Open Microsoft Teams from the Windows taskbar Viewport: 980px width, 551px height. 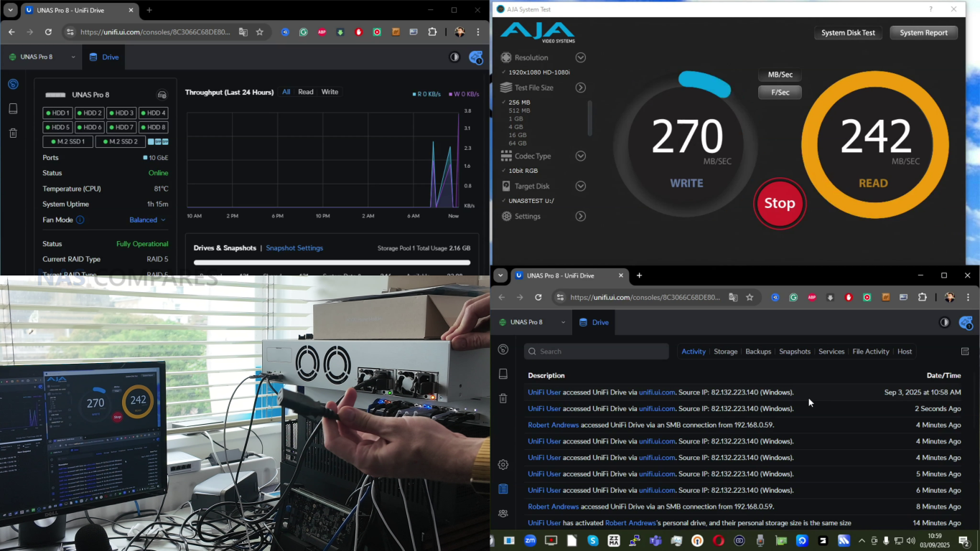pos(655,541)
